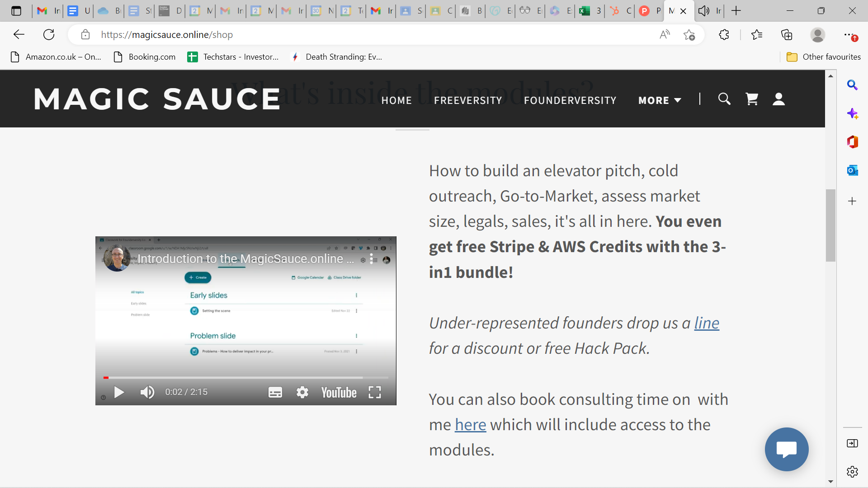Click the page scrollbar thumb
868x488 pixels.
830,225
